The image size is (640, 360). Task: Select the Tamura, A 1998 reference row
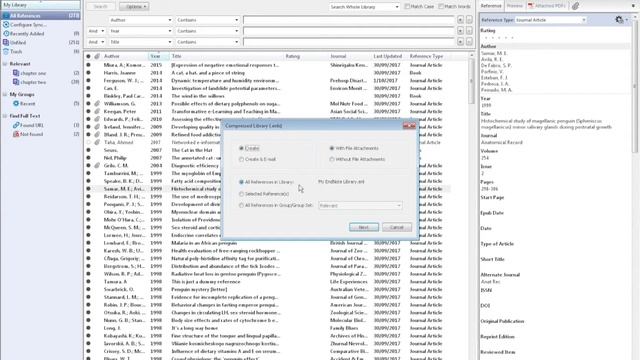(x=267, y=282)
